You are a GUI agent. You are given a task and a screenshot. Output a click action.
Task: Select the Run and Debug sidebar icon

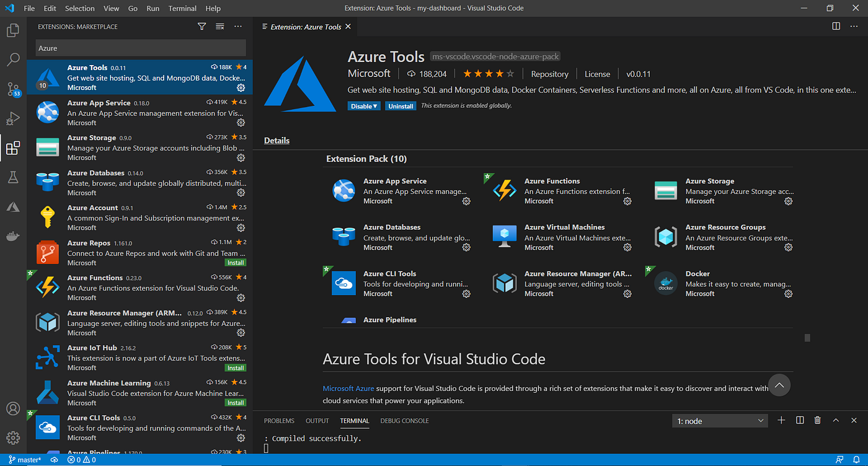point(14,118)
